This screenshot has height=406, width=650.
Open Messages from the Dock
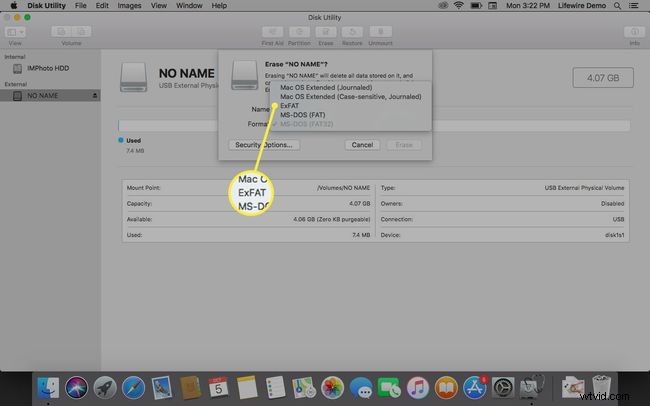pyautogui.click(x=361, y=388)
